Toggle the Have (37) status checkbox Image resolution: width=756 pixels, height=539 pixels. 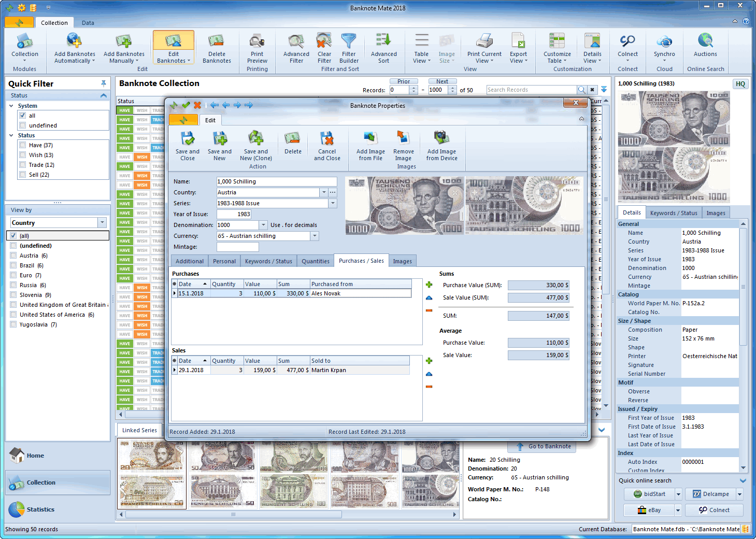pos(23,146)
